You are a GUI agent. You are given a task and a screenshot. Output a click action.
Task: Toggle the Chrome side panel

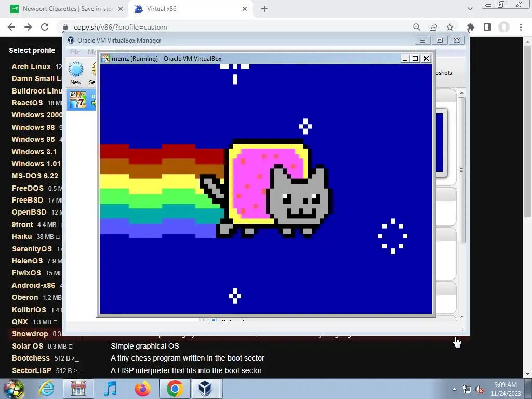click(x=487, y=27)
